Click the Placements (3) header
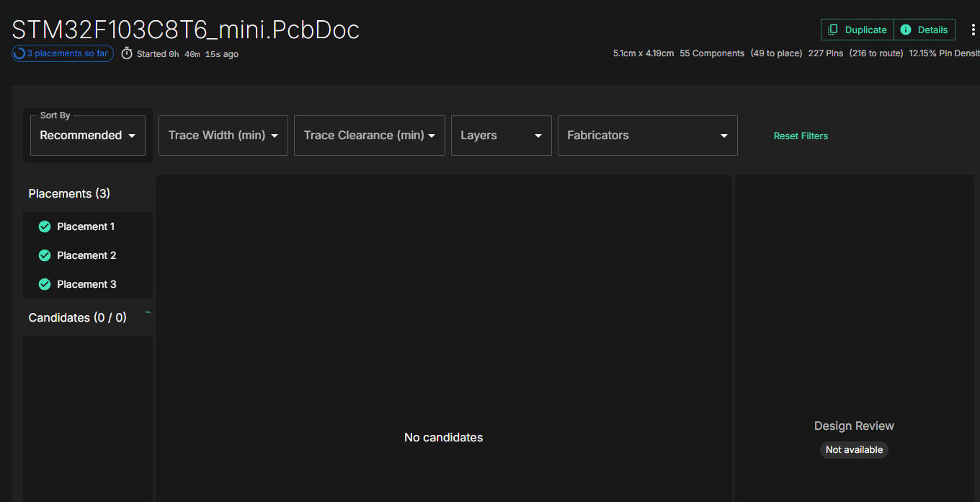 pos(69,193)
